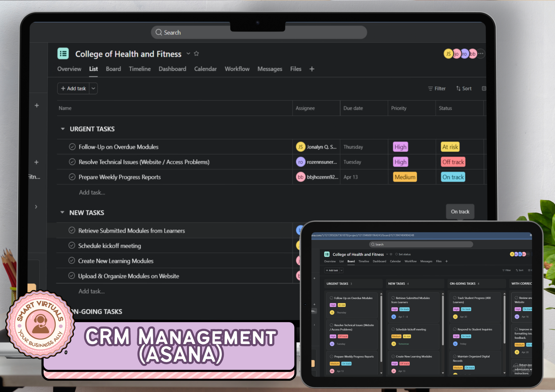Switch to Calendar tab on laptop
Image resolution: width=555 pixels, height=392 pixels.
(x=205, y=69)
